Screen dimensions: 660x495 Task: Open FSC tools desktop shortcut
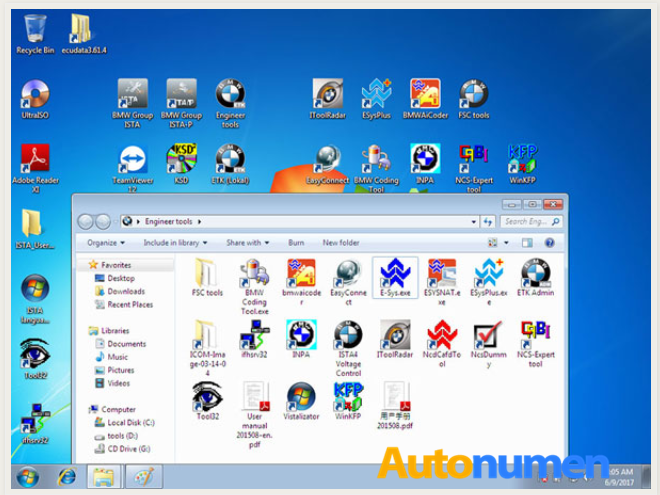474,99
